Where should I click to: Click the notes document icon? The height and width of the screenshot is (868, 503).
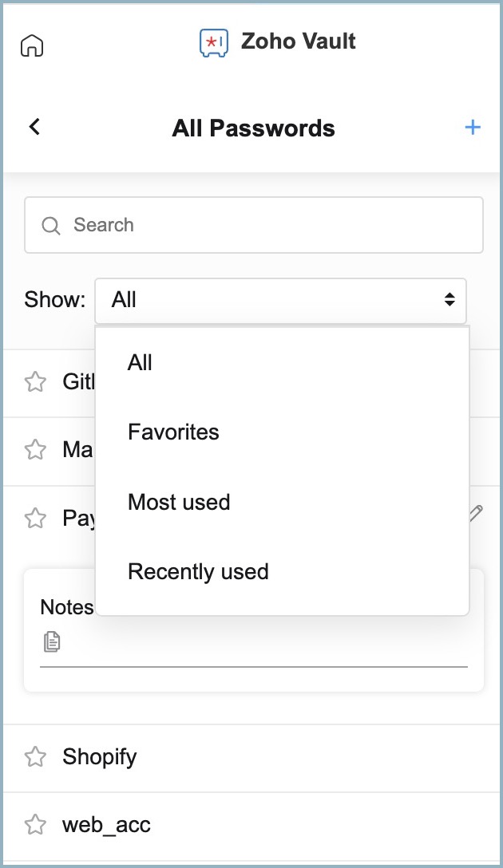52,641
